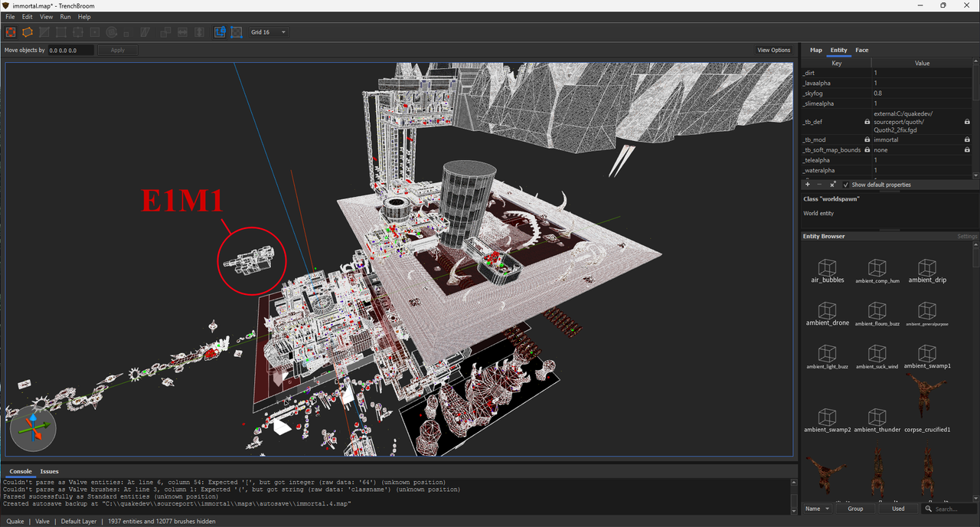This screenshot has height=527, width=980.
Task: Open the Grid 16 size dropdown
Action: pyautogui.click(x=268, y=32)
